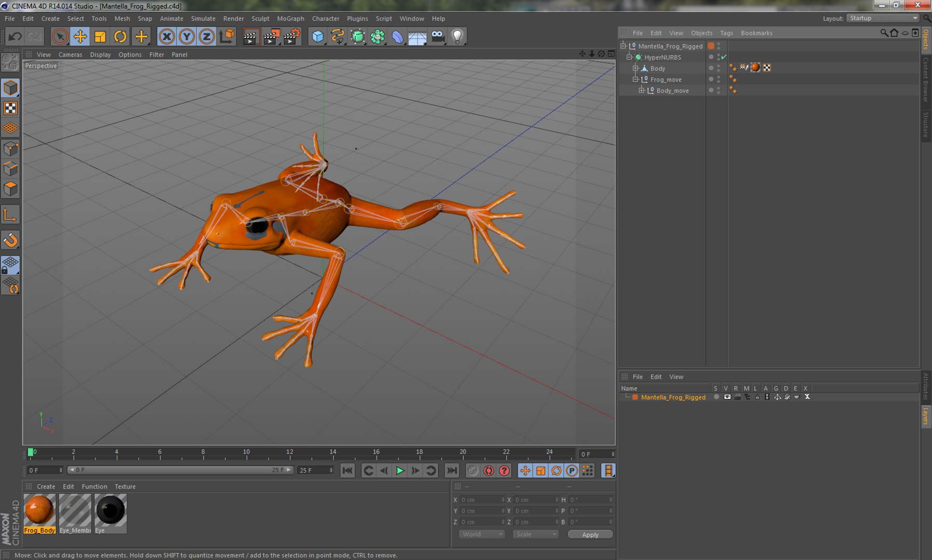Screen dimensions: 932x560
Task: Select the Scale tool in top toolbar
Action: (100, 36)
